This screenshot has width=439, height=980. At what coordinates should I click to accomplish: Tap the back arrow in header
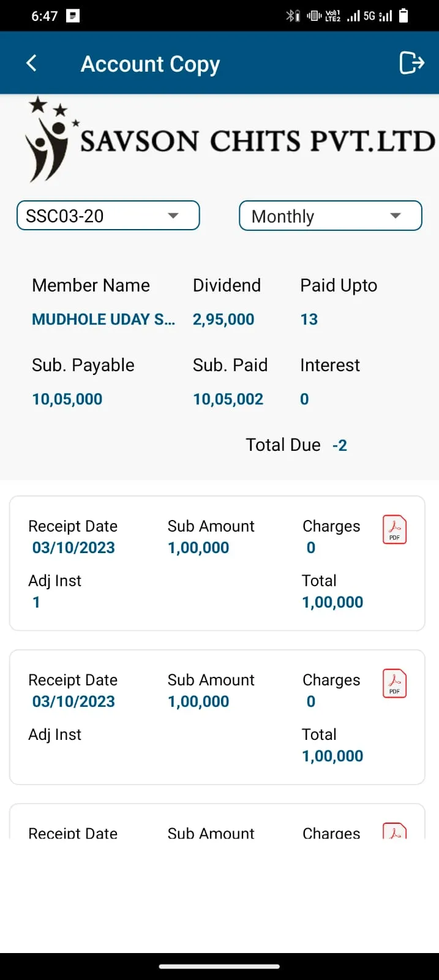32,62
